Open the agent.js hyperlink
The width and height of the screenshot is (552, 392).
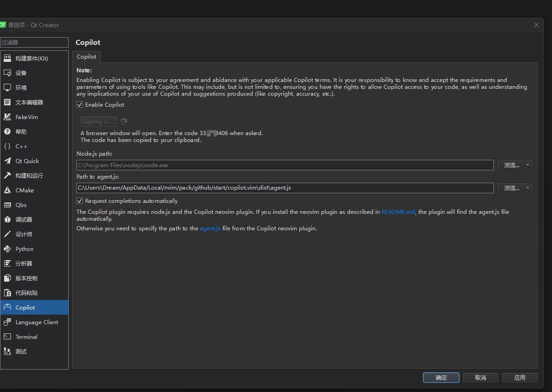pos(210,228)
